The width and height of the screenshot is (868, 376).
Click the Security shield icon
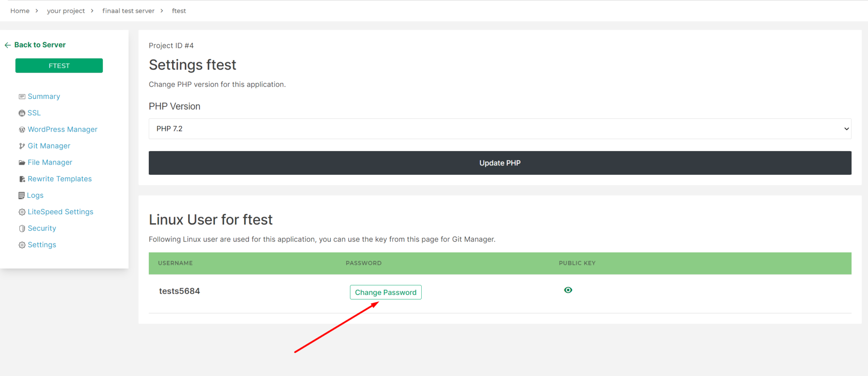(x=22, y=229)
